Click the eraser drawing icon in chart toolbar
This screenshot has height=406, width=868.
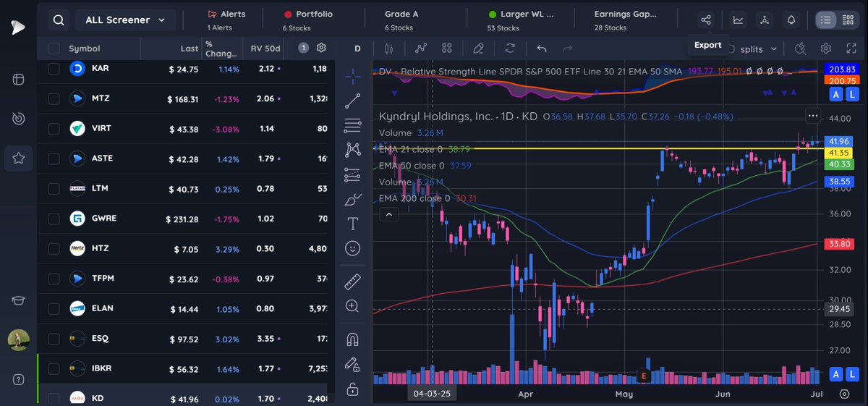click(478, 48)
